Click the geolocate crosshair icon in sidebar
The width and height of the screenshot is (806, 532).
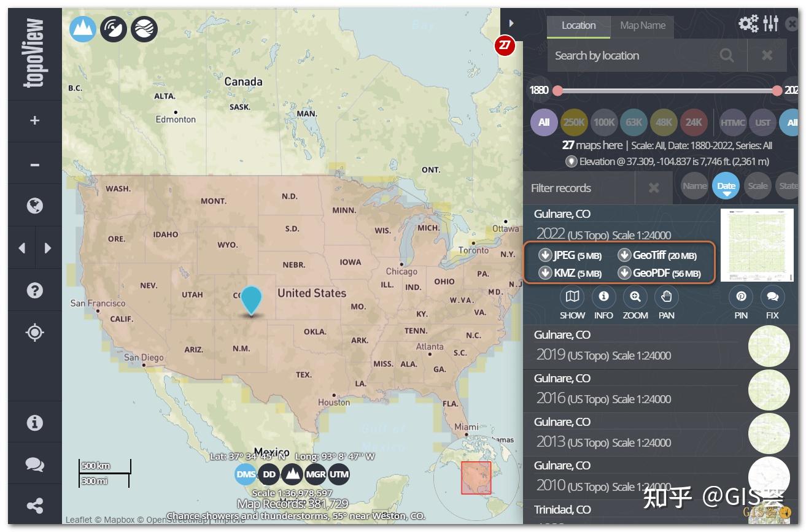click(x=34, y=332)
